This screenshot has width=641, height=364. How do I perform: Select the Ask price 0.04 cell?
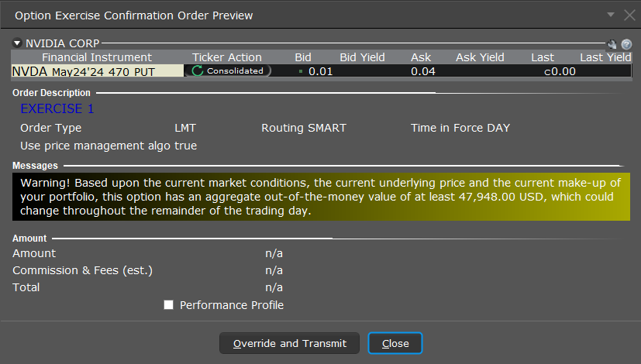[422, 71]
